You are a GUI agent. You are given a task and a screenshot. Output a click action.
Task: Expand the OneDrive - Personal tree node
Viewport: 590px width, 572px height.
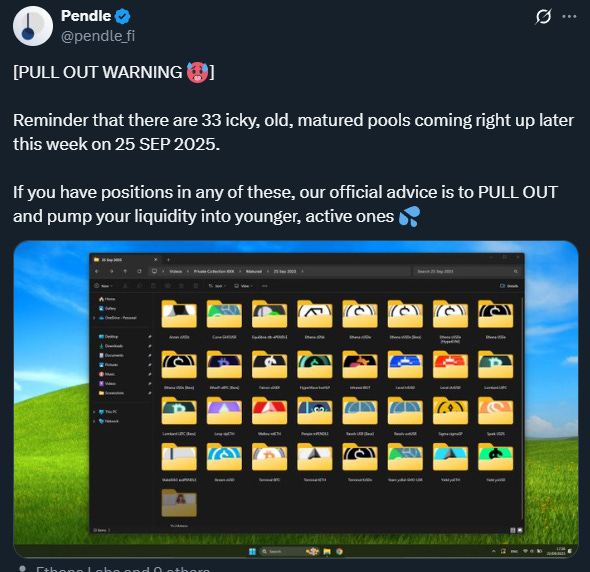pyautogui.click(x=94, y=318)
